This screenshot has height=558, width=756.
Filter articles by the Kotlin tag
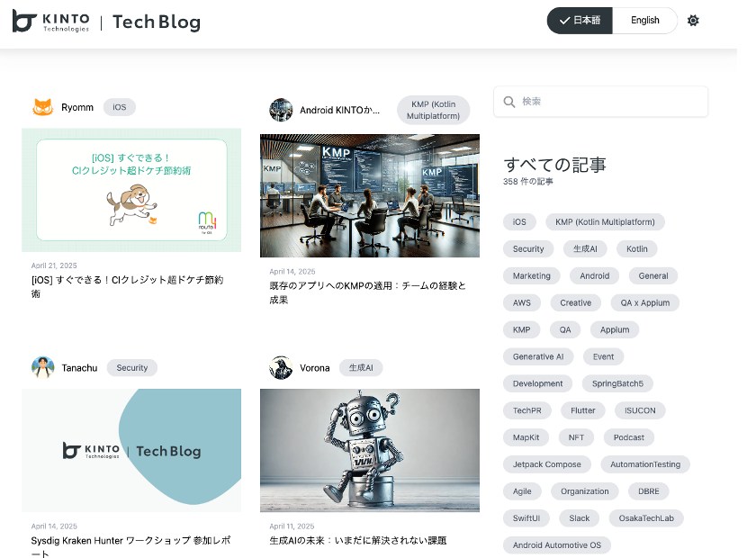(x=637, y=249)
